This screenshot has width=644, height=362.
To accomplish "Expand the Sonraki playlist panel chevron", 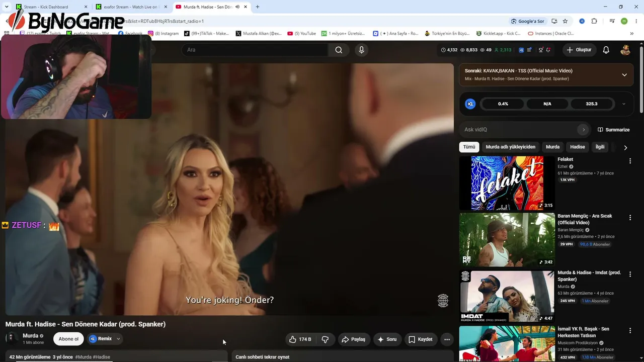I will [624, 75].
